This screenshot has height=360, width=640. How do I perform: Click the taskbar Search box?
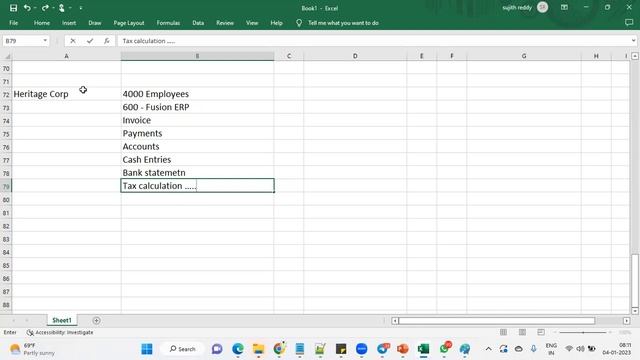click(x=182, y=349)
